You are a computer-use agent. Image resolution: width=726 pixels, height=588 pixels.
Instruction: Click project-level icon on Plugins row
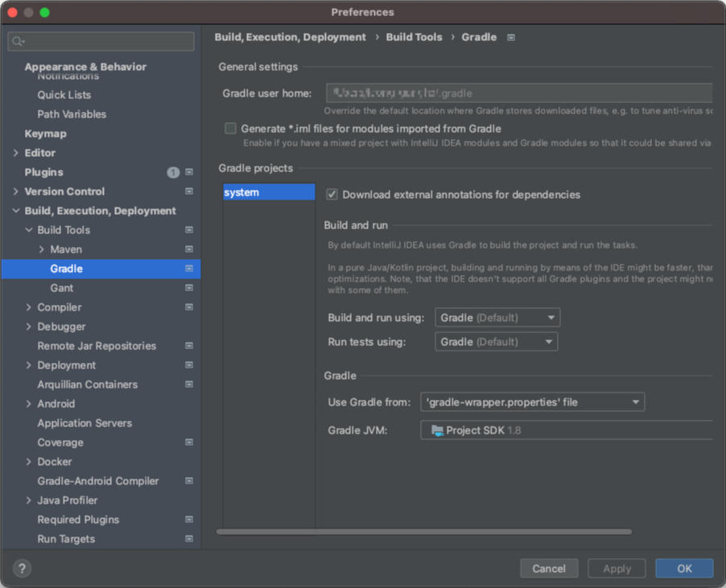189,172
